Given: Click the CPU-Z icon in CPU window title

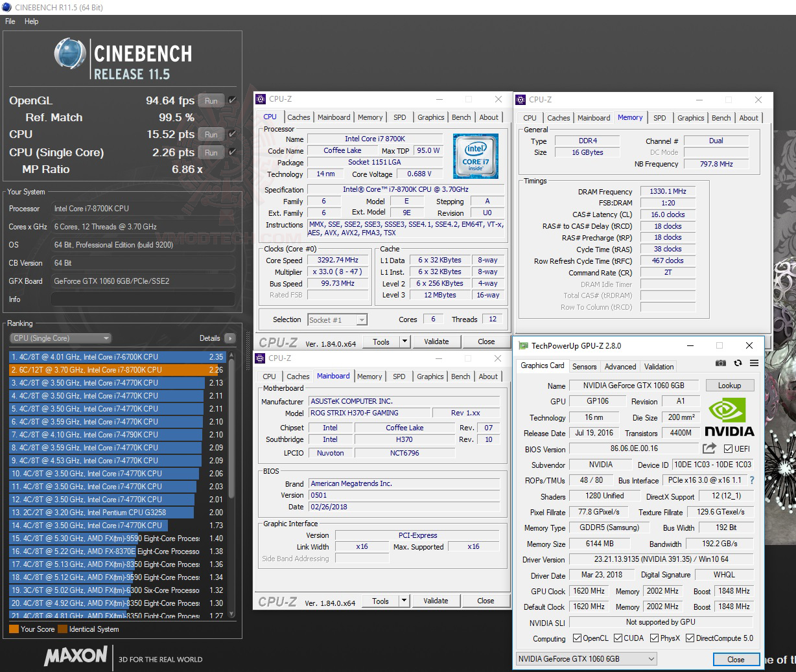Looking at the screenshot, I should coord(261,99).
